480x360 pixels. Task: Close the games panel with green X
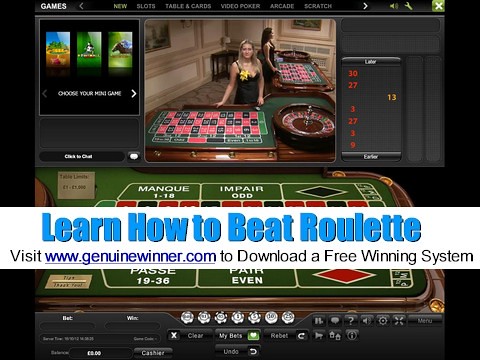click(438, 6)
